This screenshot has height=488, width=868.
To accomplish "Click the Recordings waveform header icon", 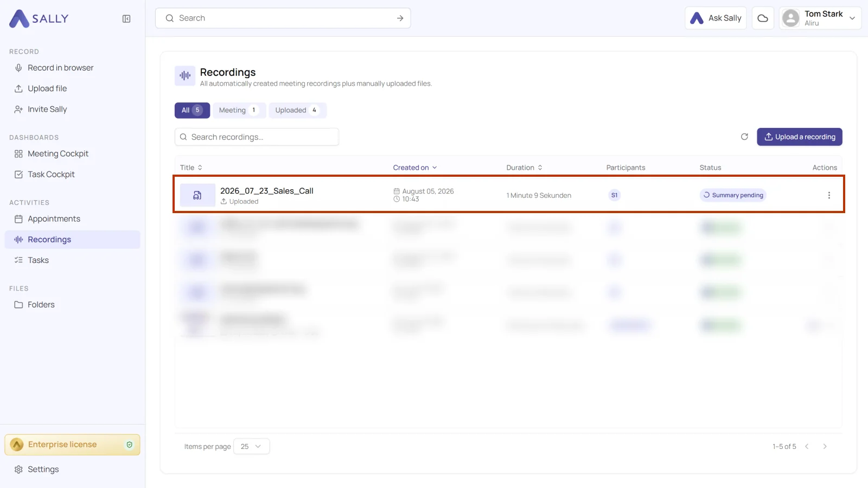I will click(x=185, y=76).
